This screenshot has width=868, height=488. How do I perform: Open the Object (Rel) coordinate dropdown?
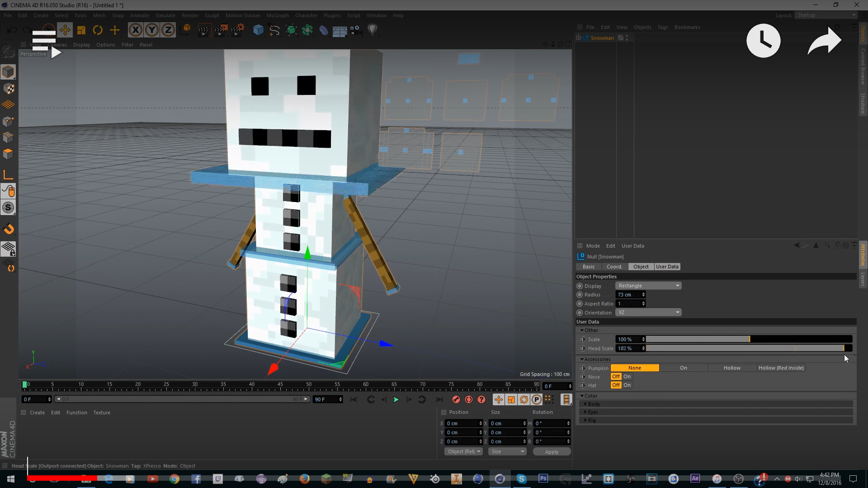pyautogui.click(x=464, y=451)
